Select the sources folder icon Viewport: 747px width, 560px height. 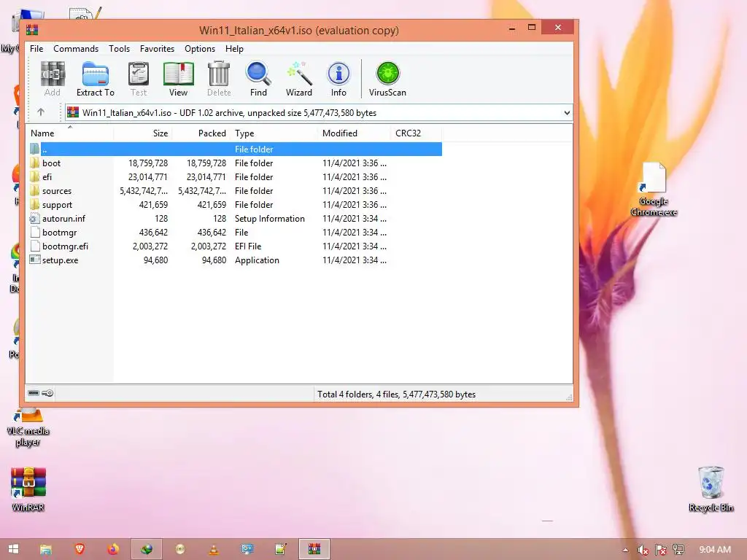coord(35,190)
